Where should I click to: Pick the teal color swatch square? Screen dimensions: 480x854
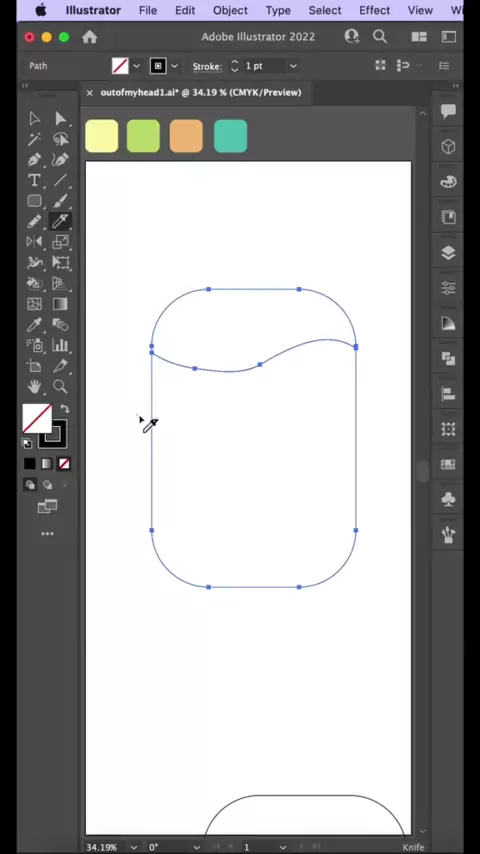[230, 136]
